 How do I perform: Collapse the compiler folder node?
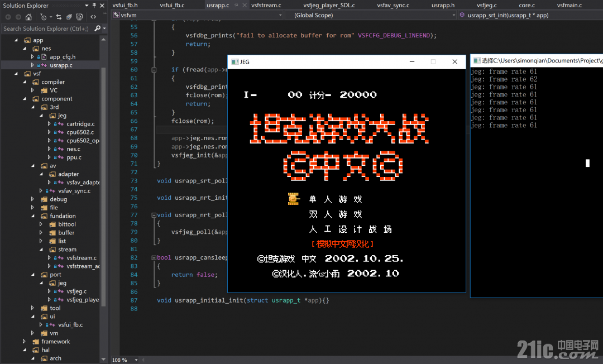(25, 82)
